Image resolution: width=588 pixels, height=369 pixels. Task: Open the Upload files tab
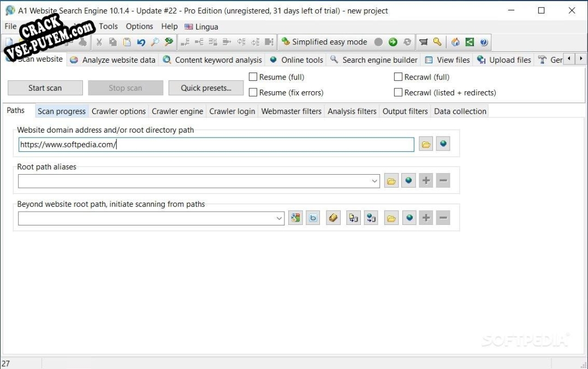coord(504,60)
